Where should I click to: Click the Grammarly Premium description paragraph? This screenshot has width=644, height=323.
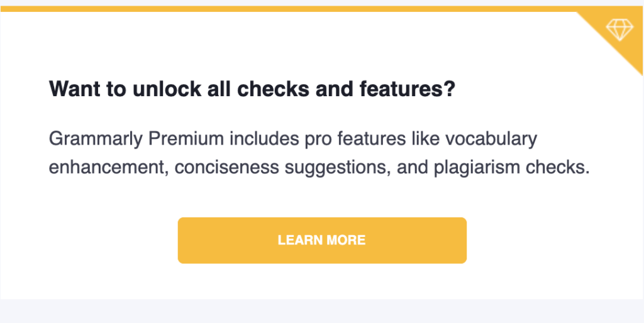click(319, 153)
